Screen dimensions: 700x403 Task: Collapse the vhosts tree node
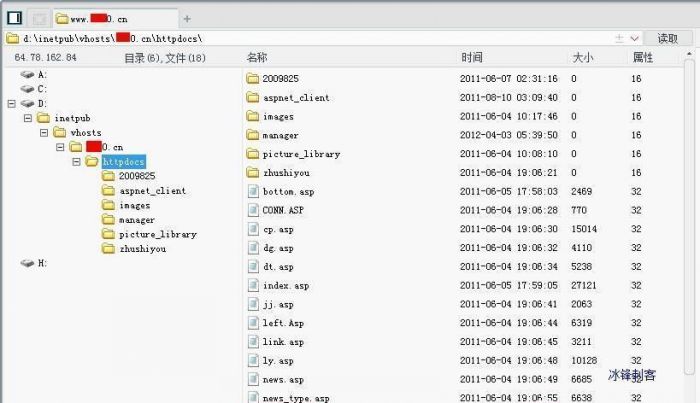(x=44, y=133)
